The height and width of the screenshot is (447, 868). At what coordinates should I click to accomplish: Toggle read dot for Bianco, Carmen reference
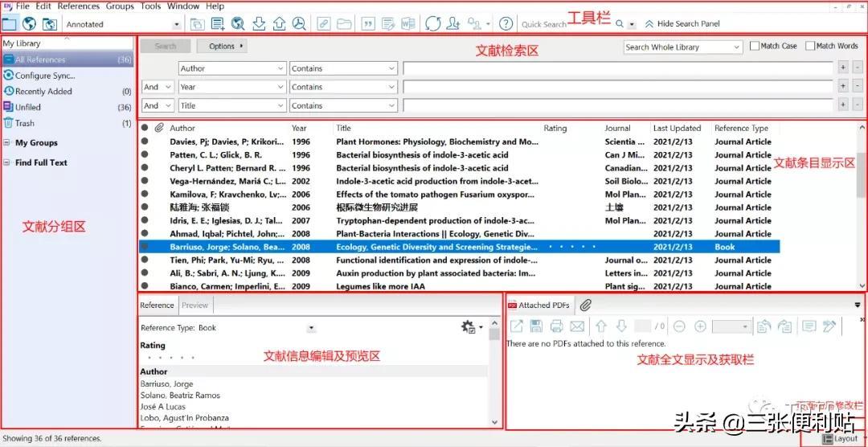pyautogui.click(x=145, y=286)
